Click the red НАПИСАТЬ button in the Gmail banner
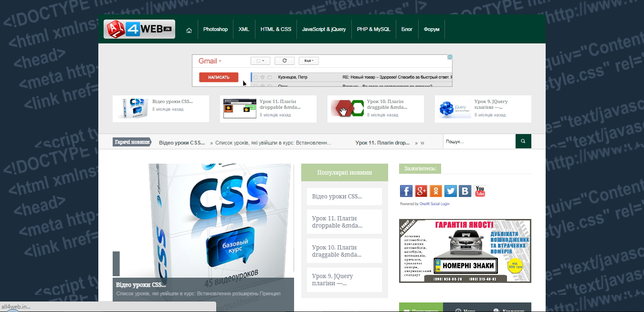 pos(219,77)
